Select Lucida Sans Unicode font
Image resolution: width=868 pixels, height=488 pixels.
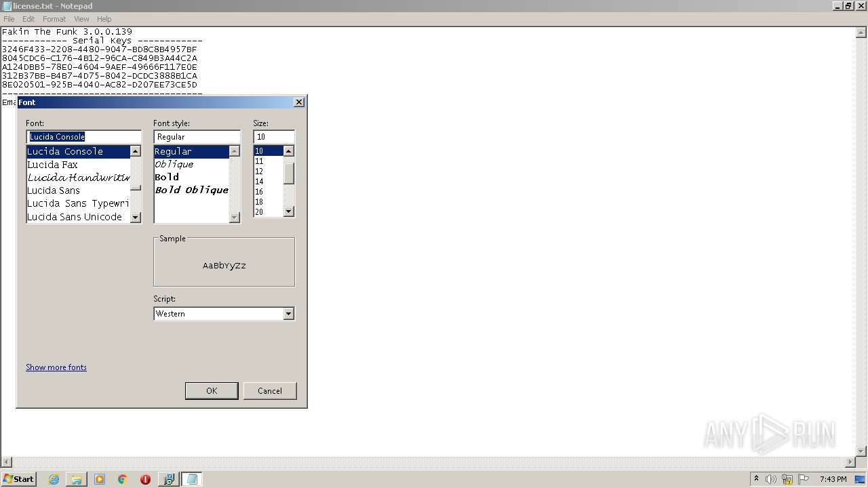(x=78, y=217)
